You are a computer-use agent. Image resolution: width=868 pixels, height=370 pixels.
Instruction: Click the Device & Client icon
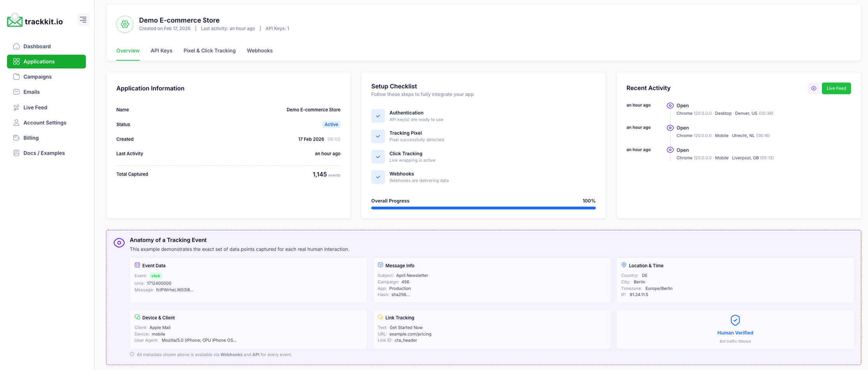[x=137, y=317]
